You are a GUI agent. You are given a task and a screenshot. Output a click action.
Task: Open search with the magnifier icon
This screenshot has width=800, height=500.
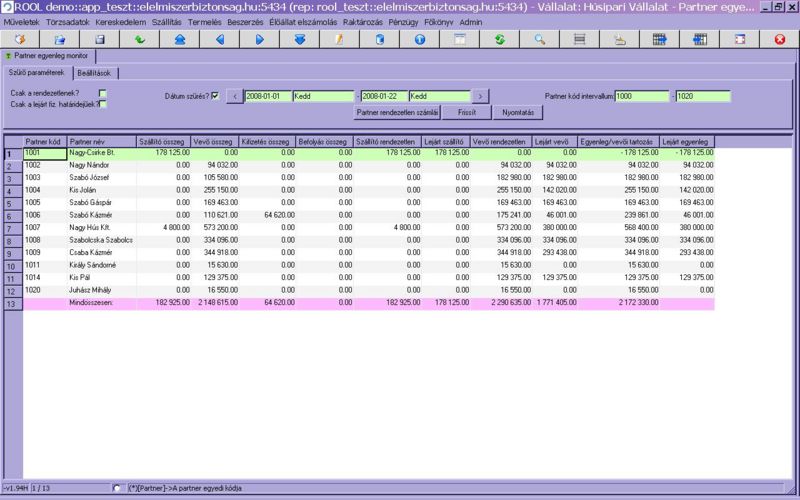coord(539,40)
